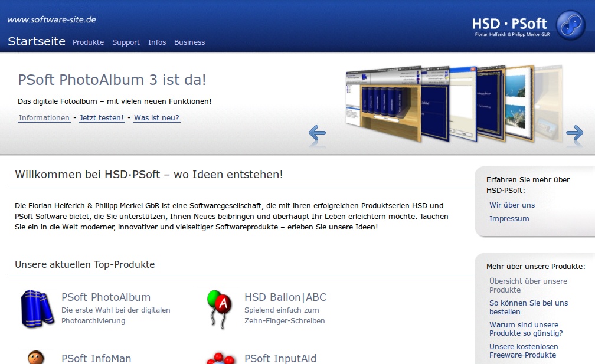Open the Wir über uns link
Screen dimensions: 595x364
coord(512,205)
